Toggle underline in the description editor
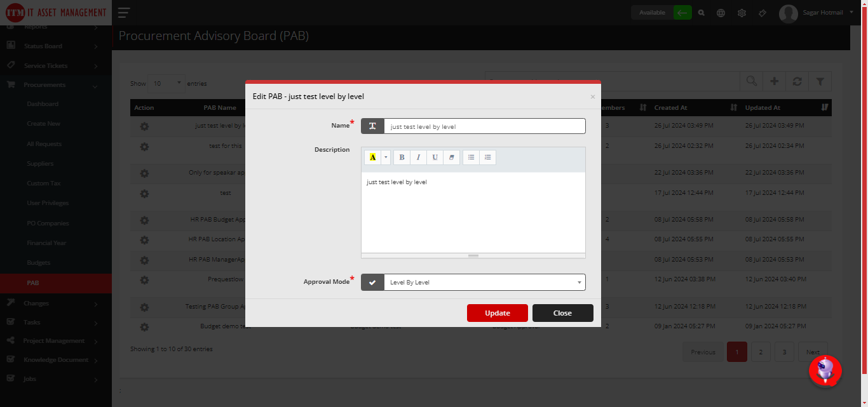 point(435,157)
